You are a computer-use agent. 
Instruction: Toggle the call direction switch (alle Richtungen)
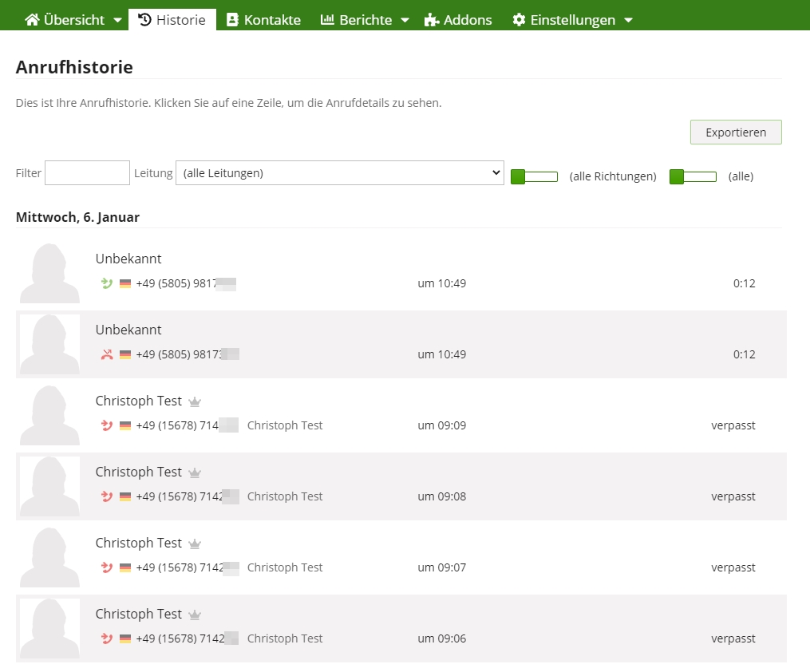pos(534,176)
